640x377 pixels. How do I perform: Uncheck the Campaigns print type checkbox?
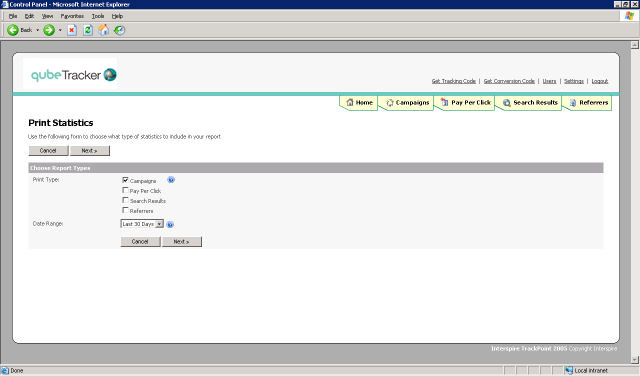point(125,180)
